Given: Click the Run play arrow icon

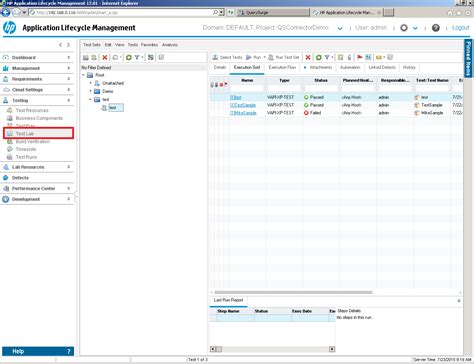Looking at the screenshot, I should pos(249,57).
